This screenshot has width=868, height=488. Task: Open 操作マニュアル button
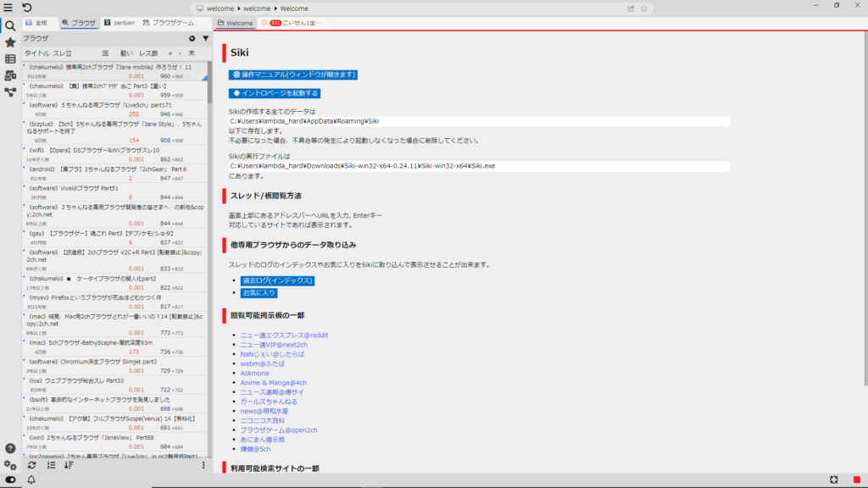(292, 75)
